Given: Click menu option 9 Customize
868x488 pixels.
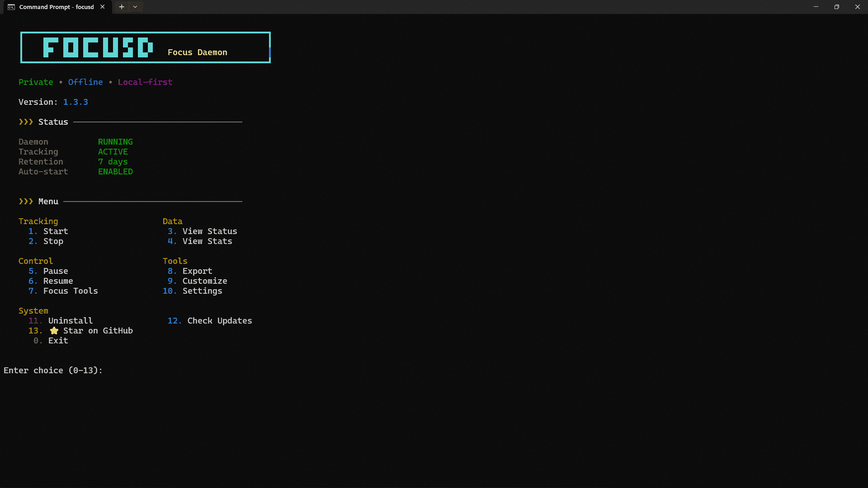Looking at the screenshot, I should pos(198,281).
